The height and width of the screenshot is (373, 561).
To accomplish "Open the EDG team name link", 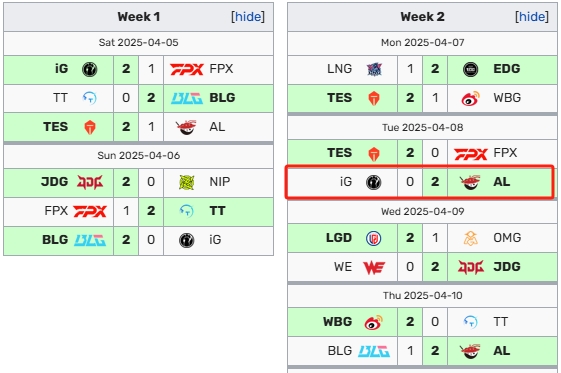I will click(506, 69).
